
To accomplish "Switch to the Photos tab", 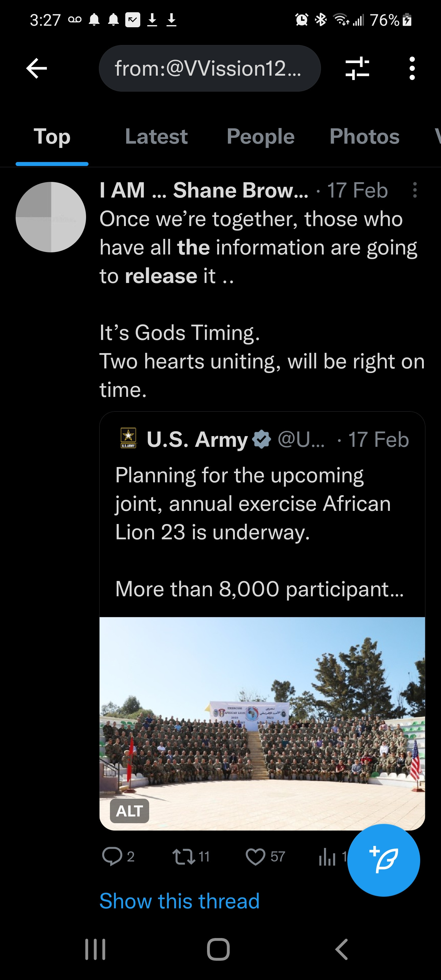I will (x=364, y=137).
